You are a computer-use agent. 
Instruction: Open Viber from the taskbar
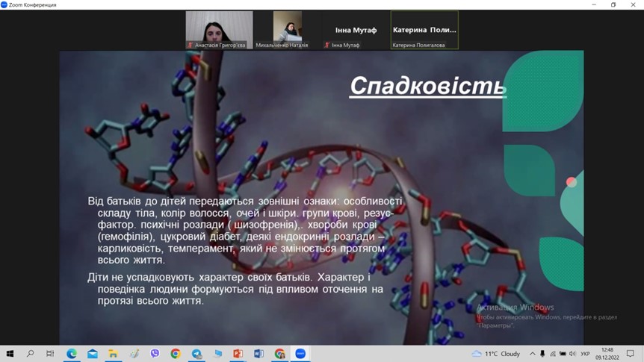click(x=155, y=354)
